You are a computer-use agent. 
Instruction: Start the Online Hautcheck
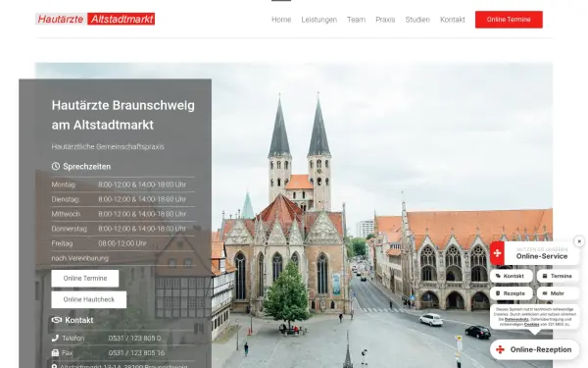tap(89, 299)
